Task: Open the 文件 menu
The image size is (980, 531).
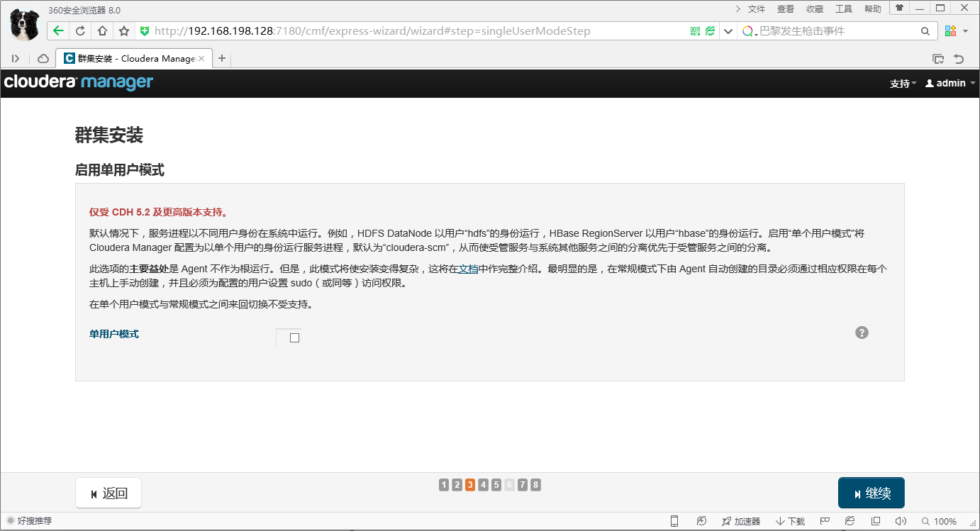Action: pyautogui.click(x=757, y=9)
